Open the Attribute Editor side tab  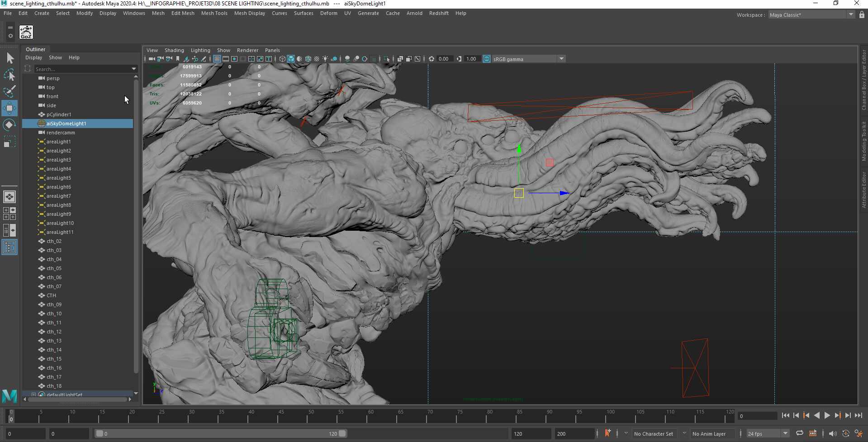863,190
